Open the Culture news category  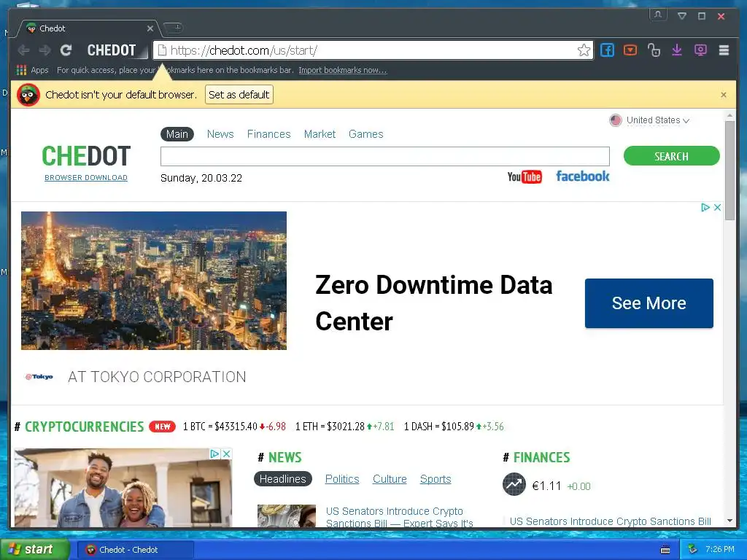pyautogui.click(x=390, y=479)
